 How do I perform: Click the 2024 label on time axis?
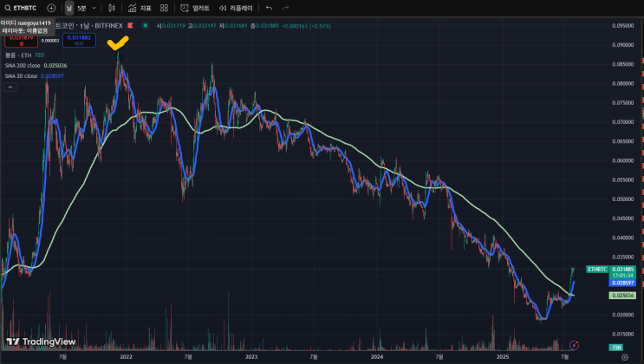coord(377,356)
